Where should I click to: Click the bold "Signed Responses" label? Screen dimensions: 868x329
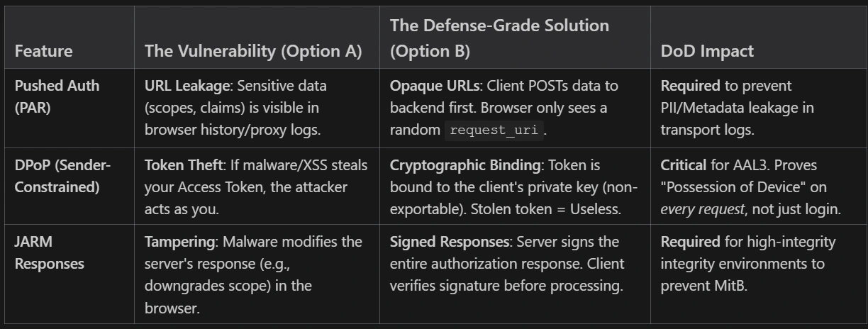(x=450, y=242)
